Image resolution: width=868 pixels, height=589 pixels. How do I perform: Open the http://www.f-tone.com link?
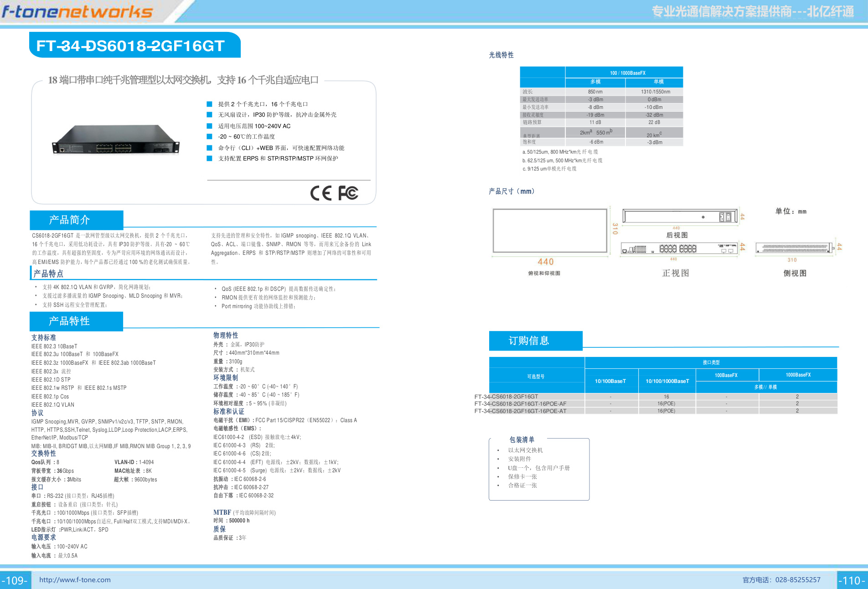tap(76, 580)
